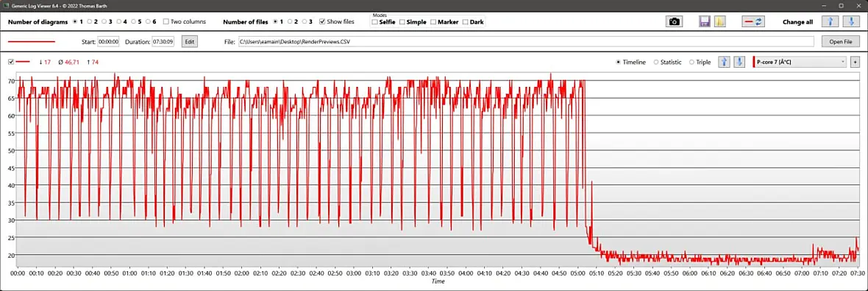The image size is (868, 291).
Task: Click the yellow folder icon
Action: (x=719, y=21)
